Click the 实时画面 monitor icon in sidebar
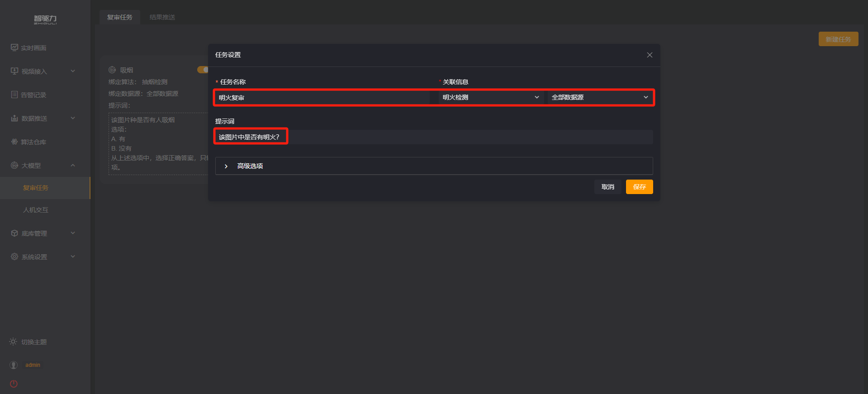868x394 pixels. [x=14, y=47]
